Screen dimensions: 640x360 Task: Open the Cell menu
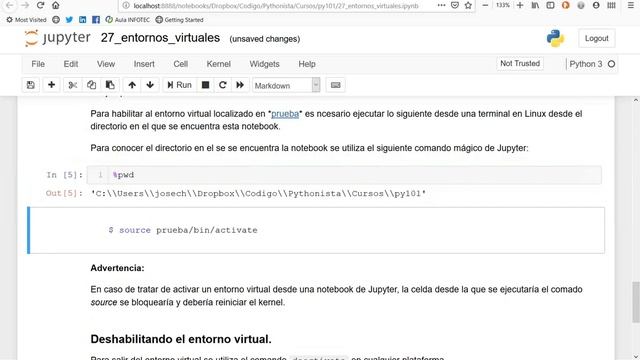[x=180, y=64]
